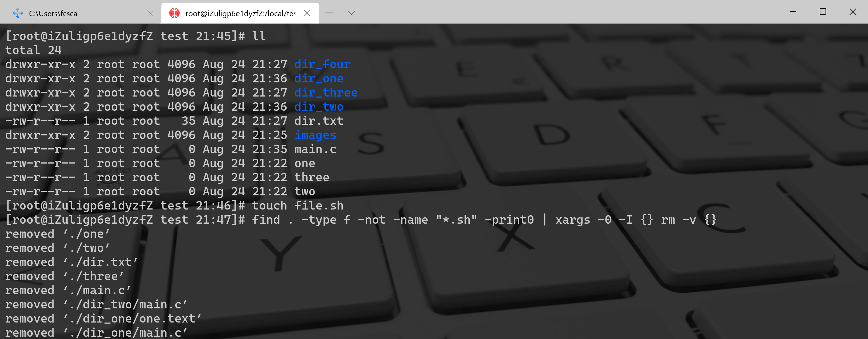The height and width of the screenshot is (339, 868).
Task: Open a new terminal tab
Action: point(329,13)
